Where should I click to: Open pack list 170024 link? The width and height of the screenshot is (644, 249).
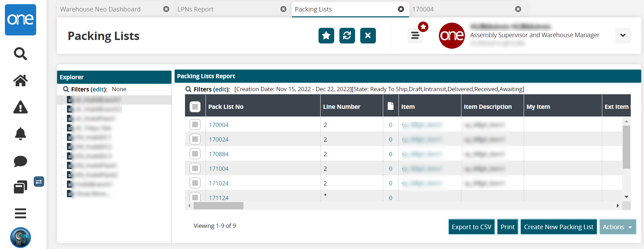(x=219, y=139)
